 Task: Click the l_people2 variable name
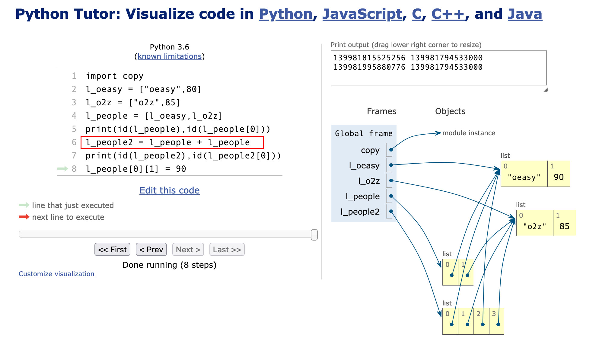point(360,212)
